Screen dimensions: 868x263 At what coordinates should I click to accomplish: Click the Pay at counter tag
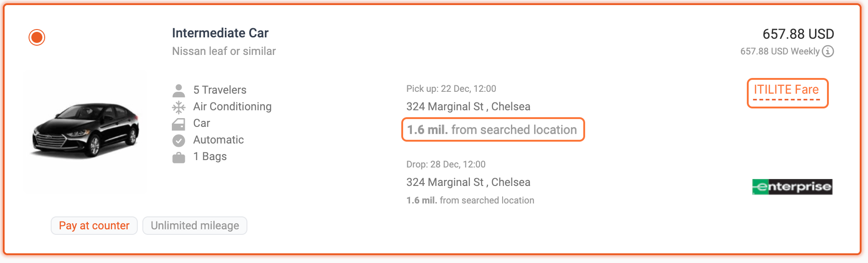[x=94, y=226]
